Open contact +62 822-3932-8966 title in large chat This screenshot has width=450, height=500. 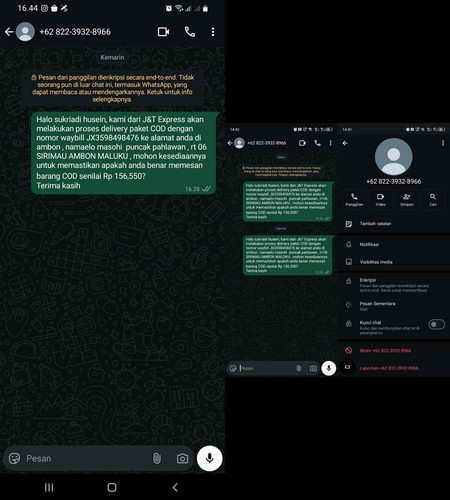tap(75, 32)
